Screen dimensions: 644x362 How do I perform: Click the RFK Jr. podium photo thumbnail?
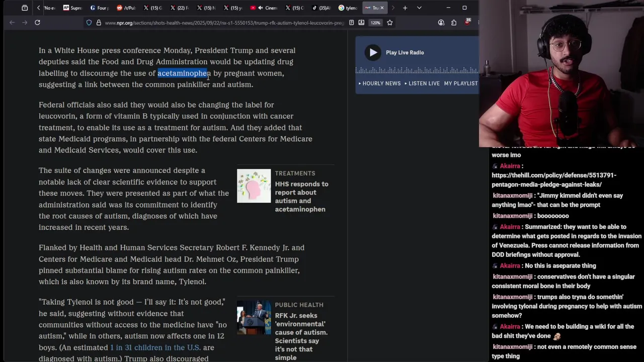point(254,318)
